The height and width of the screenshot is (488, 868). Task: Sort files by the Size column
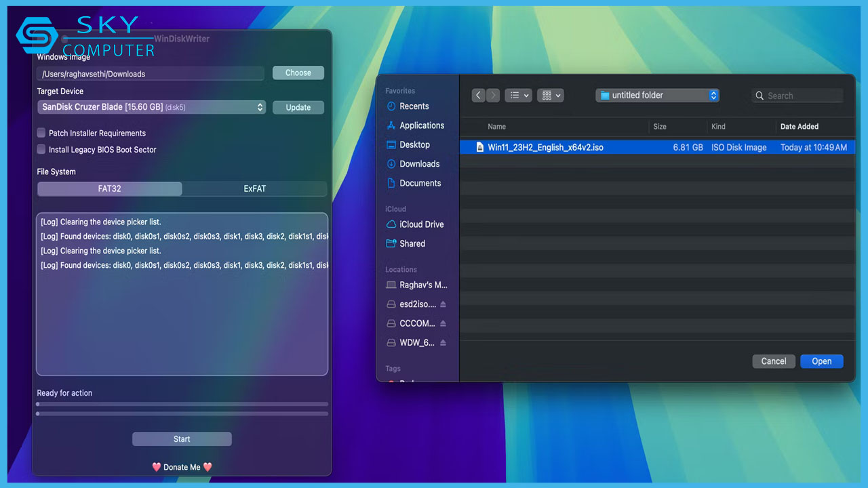point(660,127)
